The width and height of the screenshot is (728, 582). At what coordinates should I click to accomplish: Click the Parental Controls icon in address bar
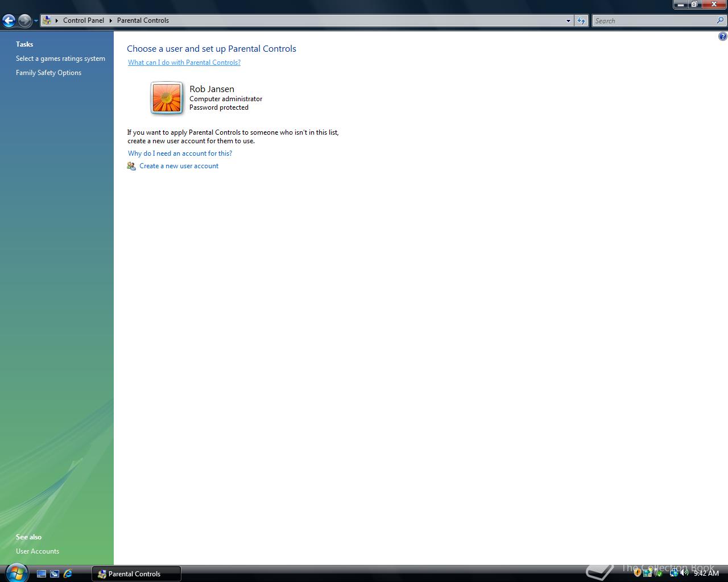pos(47,20)
